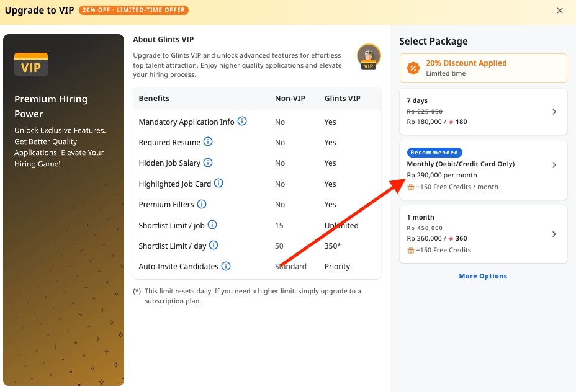Click No in Premium Filters row
Image resolution: width=576 pixels, height=392 pixels.
[279, 205]
